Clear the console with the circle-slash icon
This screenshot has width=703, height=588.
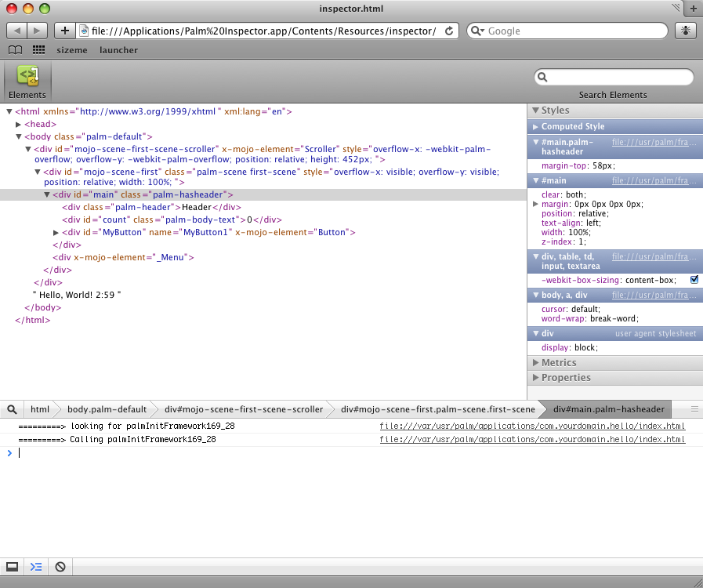[x=60, y=566]
